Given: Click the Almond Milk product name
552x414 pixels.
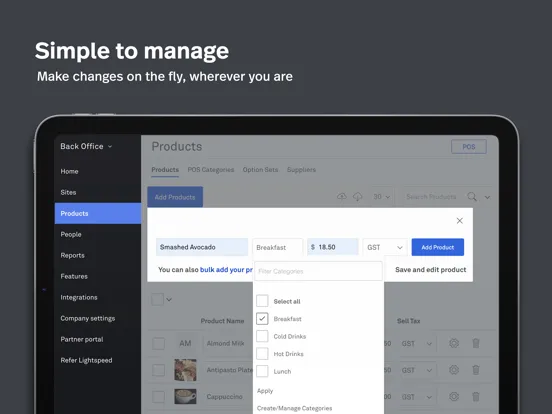Looking at the screenshot, I should click(225, 343).
